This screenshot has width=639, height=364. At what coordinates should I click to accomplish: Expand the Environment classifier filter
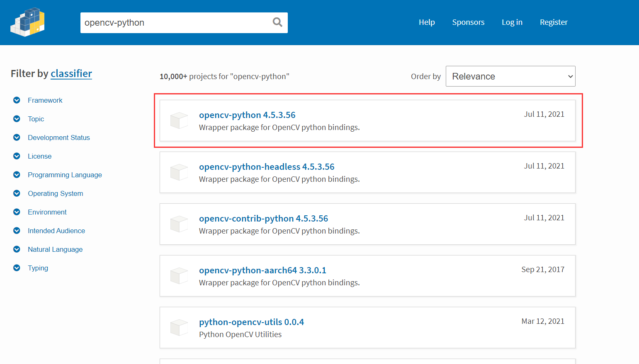[x=47, y=212]
